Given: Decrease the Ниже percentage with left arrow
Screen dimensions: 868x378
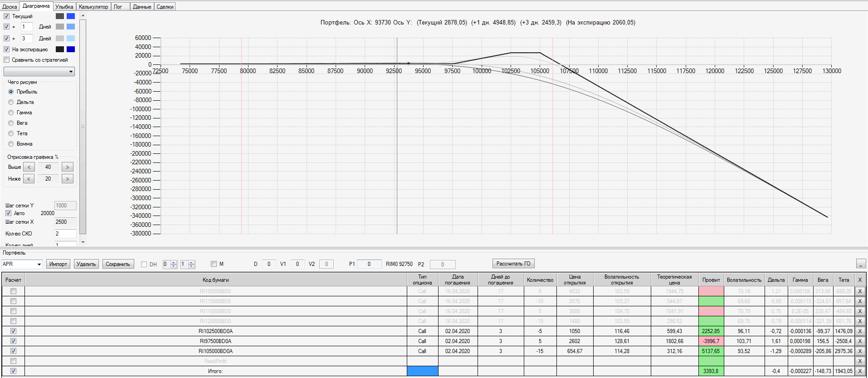Looking at the screenshot, I should tap(29, 179).
